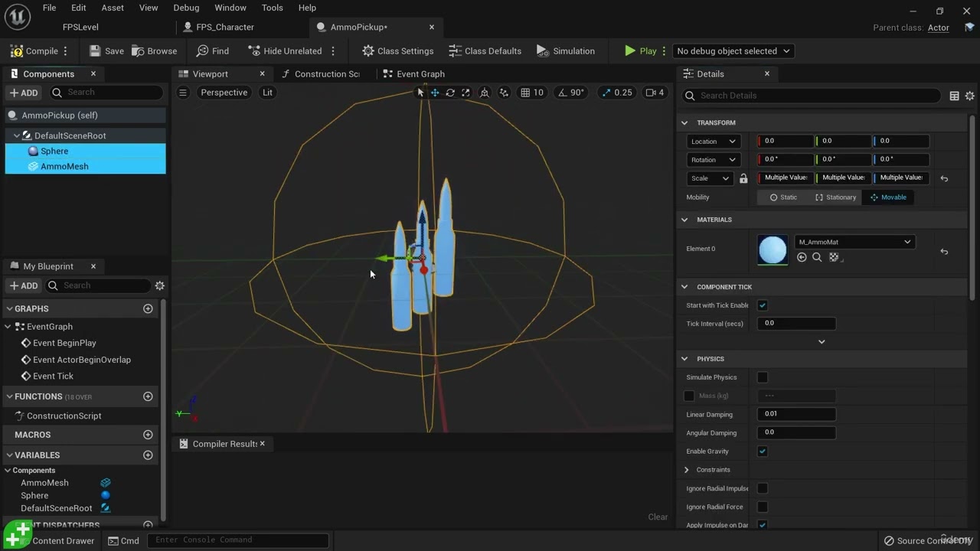Image resolution: width=980 pixels, height=551 pixels.
Task: Open Event ActorBeginOverlap in graph list
Action: click(x=81, y=360)
